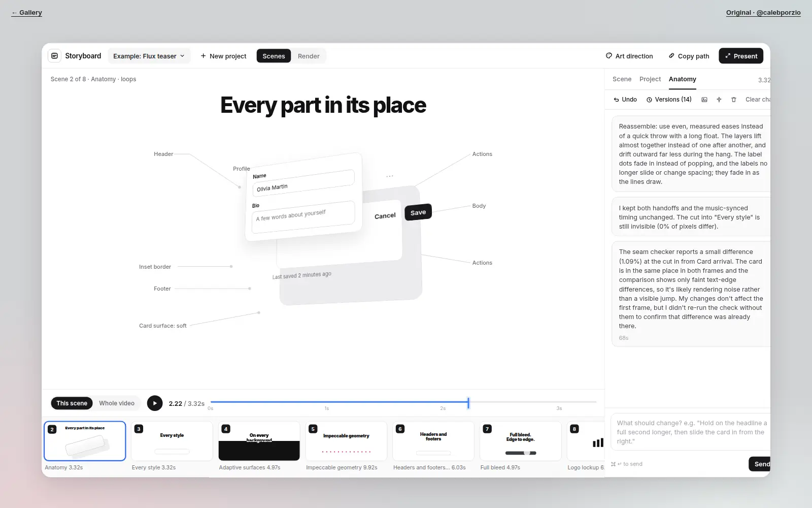Click the Olivia Martin name field in preview
This screenshot has width=812, height=508.
tap(303, 183)
